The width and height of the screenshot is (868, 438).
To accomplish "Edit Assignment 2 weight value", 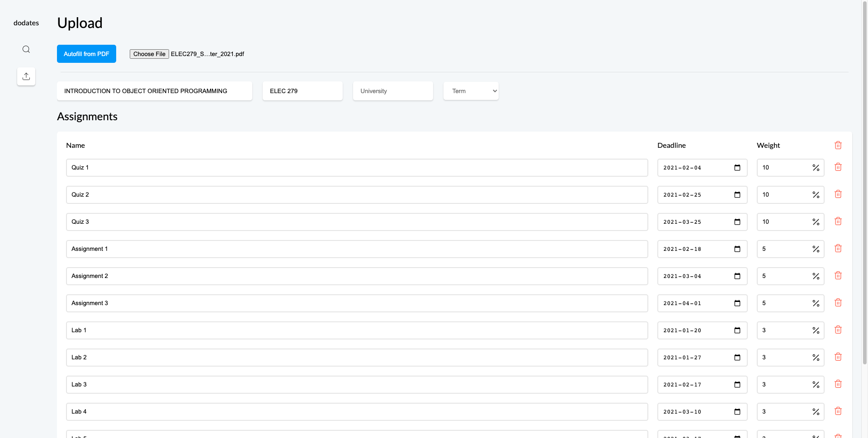I will click(x=791, y=276).
